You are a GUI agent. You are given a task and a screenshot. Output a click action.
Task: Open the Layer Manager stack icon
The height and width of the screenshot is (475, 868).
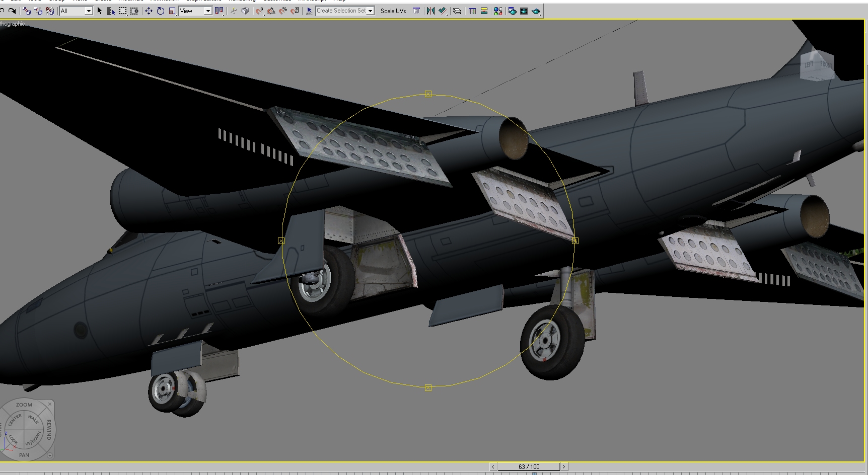[457, 11]
